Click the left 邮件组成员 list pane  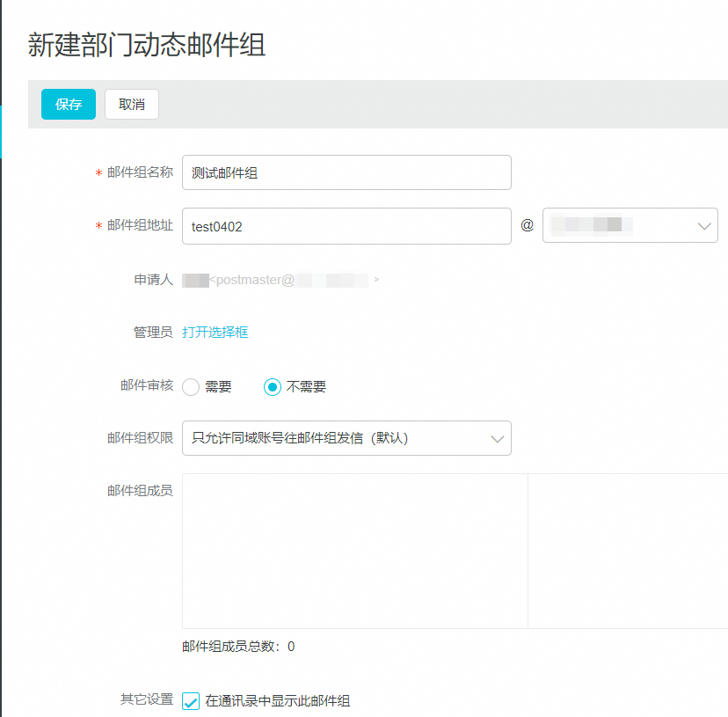coord(354,551)
